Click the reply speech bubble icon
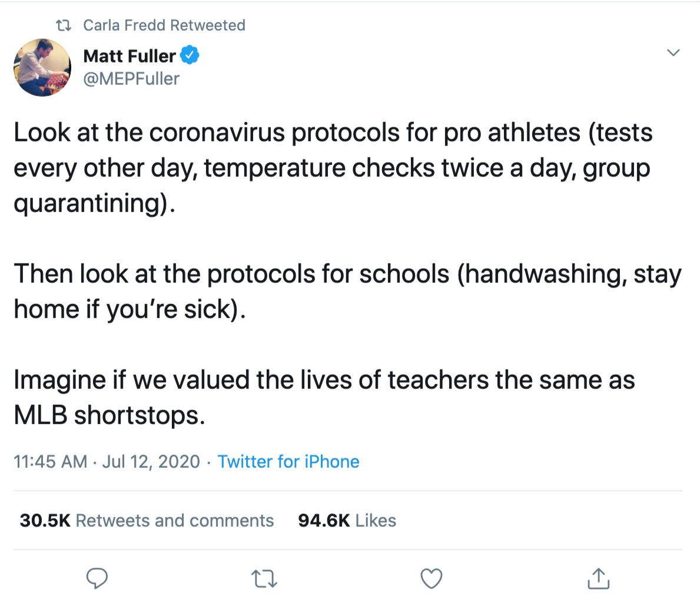Screen dimensions: 700x601 [x=97, y=579]
